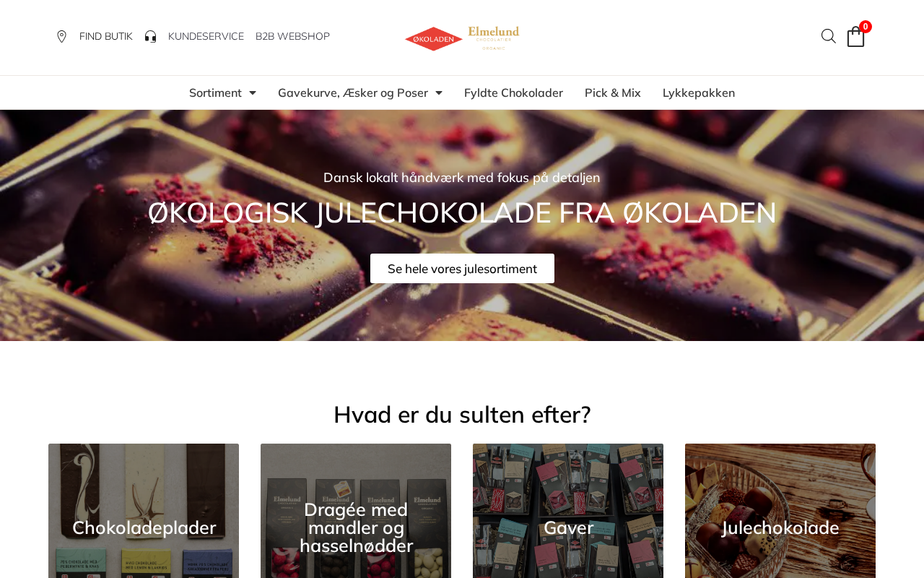Open the Sortiment menu
This screenshot has height=578, width=924.
pos(215,92)
